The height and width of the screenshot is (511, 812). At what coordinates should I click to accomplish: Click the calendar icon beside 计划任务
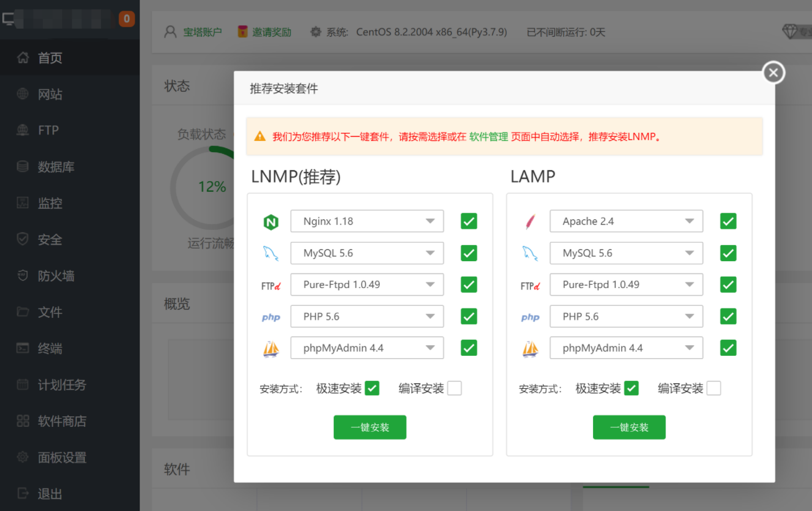[x=23, y=384]
